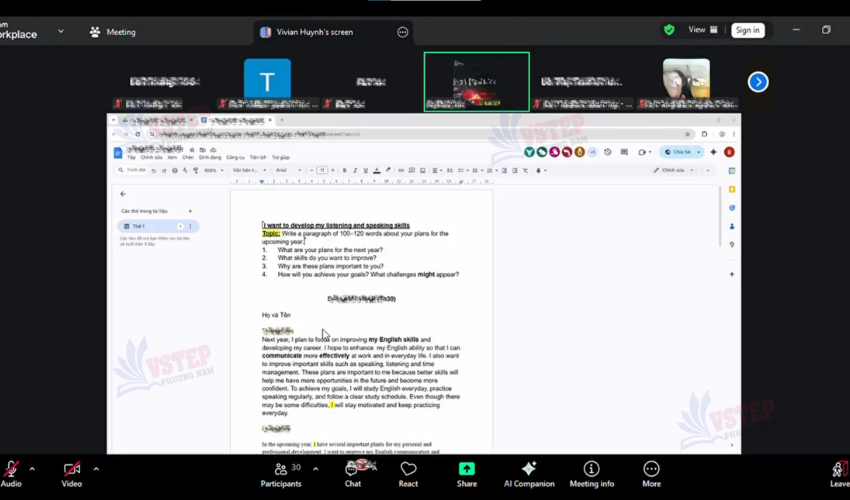Open the Meeting tab

coord(112,32)
